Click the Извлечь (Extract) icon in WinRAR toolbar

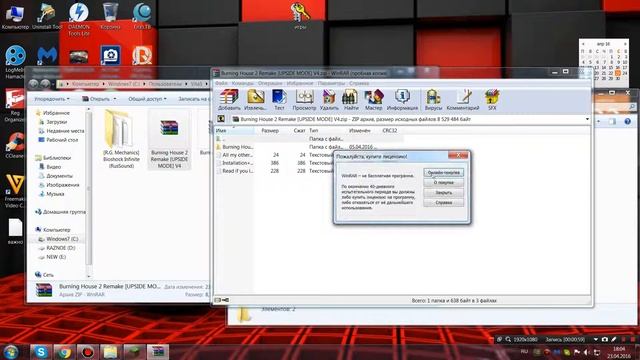pyautogui.click(x=255, y=100)
